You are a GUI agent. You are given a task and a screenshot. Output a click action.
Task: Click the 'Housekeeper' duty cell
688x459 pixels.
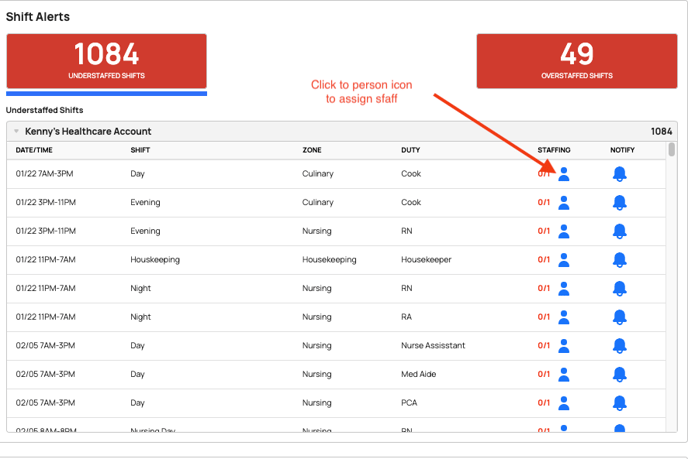[426, 260]
